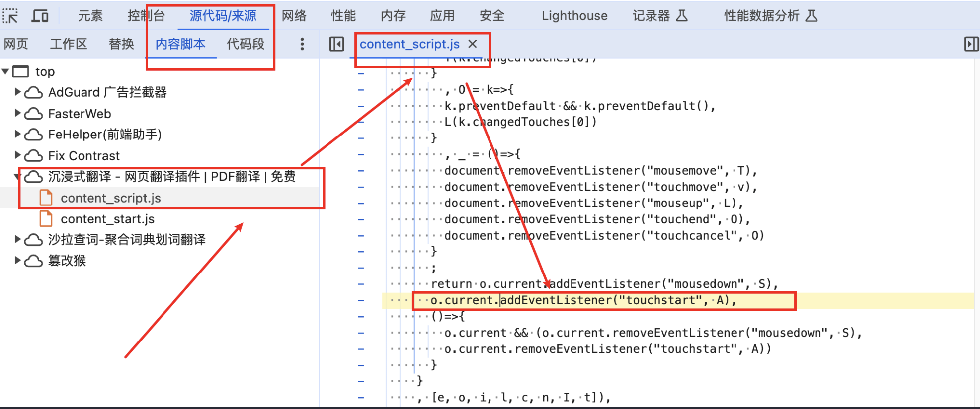Click the FasterWeb extension cloud icon
980x409 pixels.
coord(34,114)
